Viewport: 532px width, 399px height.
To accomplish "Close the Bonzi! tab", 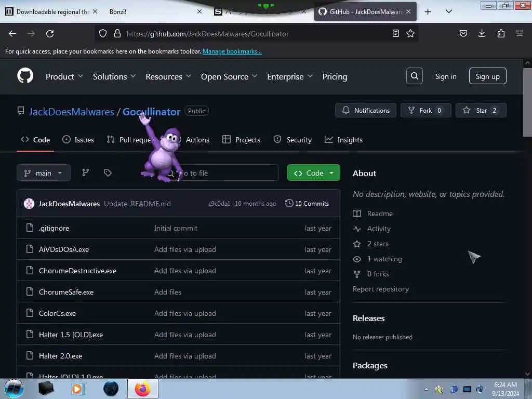I will click(x=199, y=11).
